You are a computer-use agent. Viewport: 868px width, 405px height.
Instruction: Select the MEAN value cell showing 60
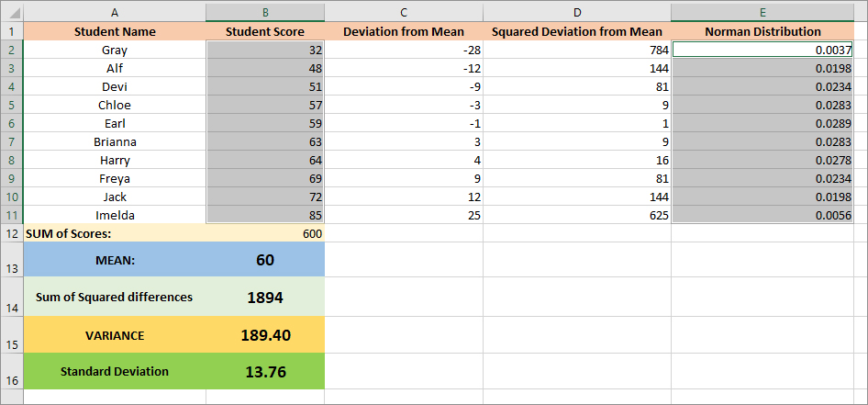265,261
